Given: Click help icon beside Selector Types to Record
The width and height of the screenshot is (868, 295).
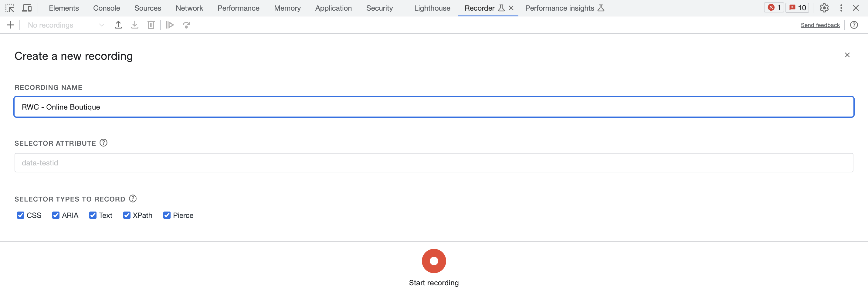Looking at the screenshot, I should pos(133,198).
